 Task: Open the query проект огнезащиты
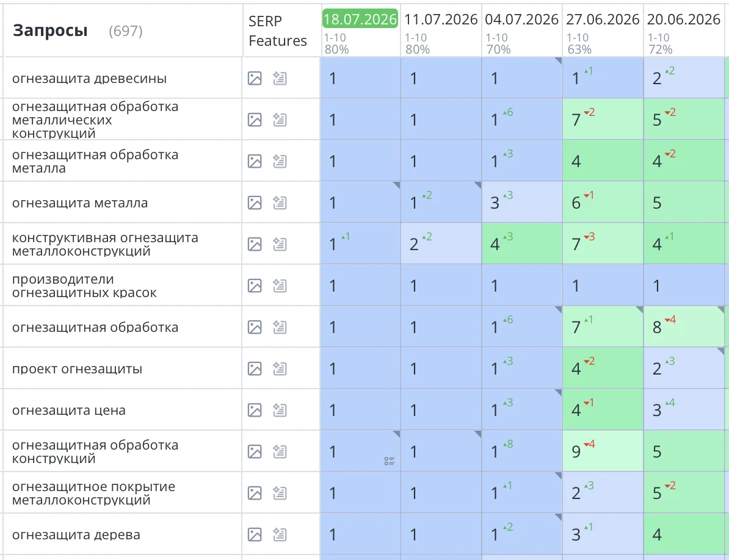[77, 368]
